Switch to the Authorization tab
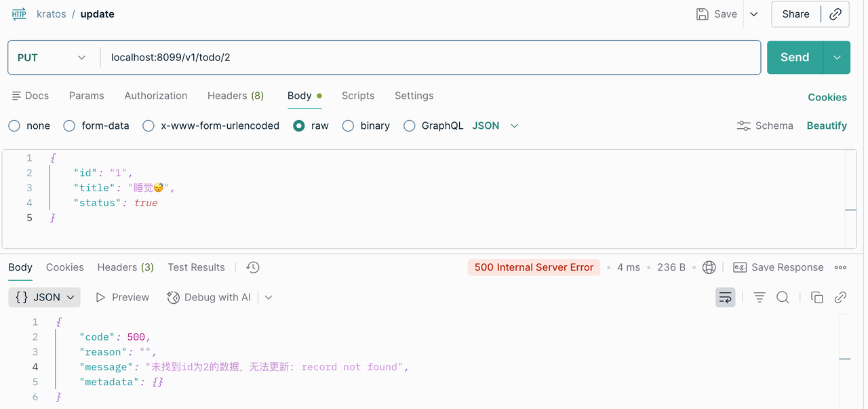Viewport: 868px width, 409px height. point(156,96)
